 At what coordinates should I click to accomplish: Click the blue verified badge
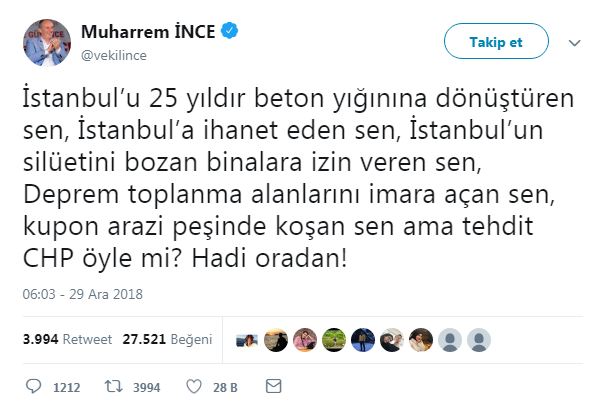229,32
